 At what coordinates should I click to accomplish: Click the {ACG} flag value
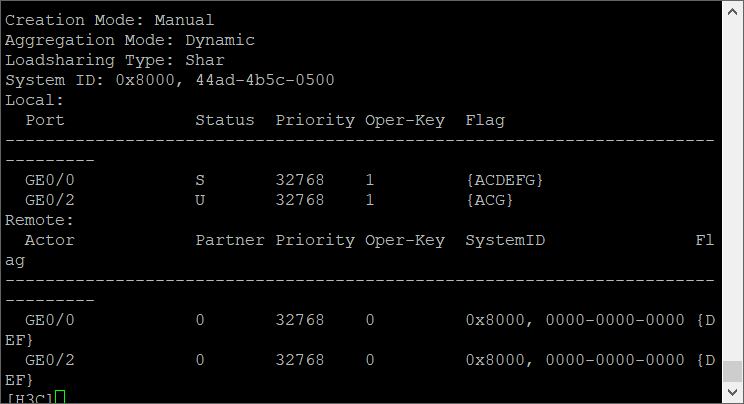(x=489, y=200)
